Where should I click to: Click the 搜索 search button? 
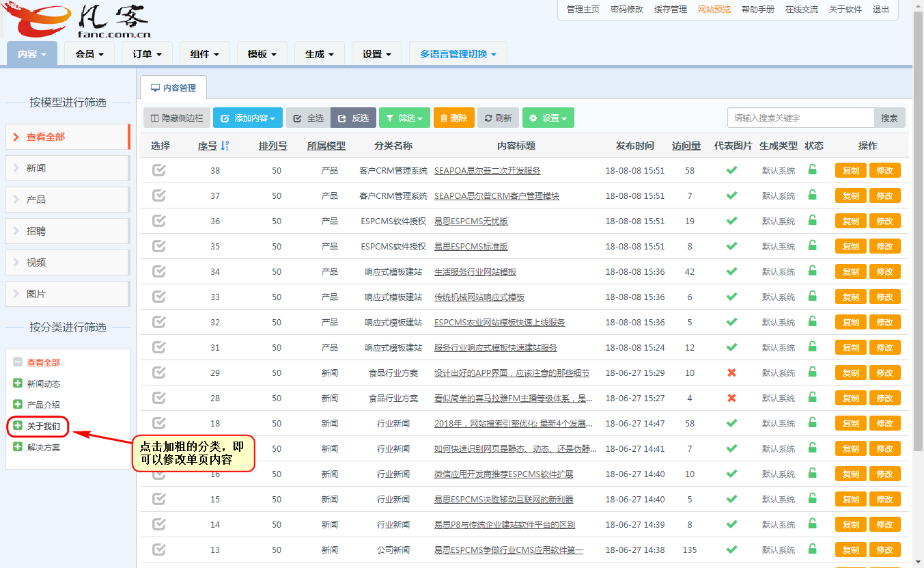pyautogui.click(x=890, y=118)
